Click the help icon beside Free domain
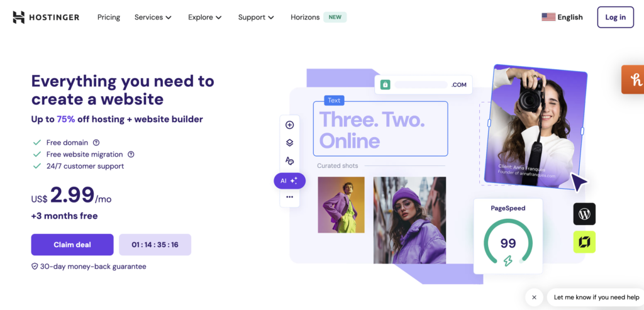This screenshot has width=644, height=310. pos(96,143)
